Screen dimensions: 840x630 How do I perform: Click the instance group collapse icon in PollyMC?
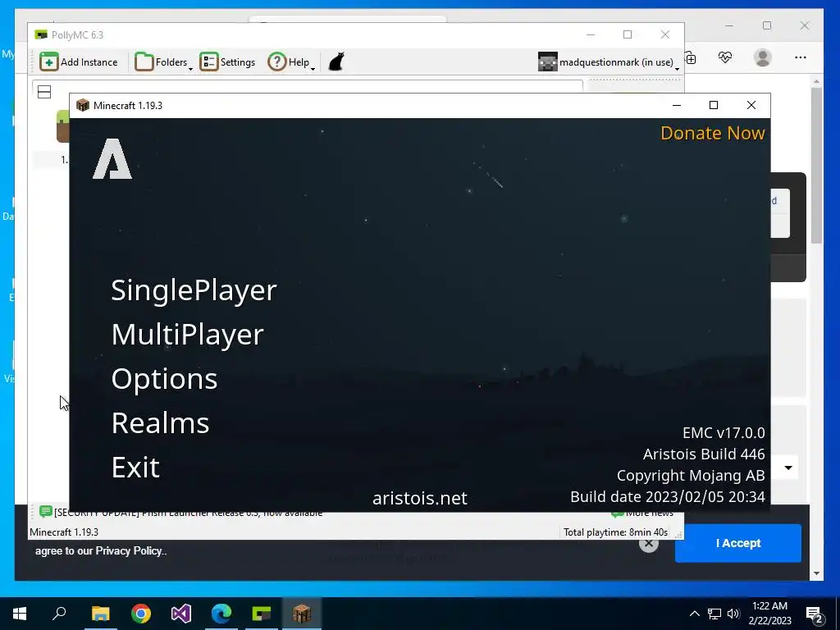pos(44,92)
